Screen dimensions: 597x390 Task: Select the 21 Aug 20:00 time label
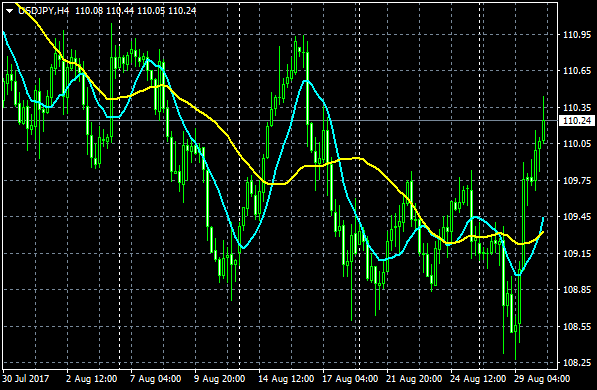click(x=414, y=379)
